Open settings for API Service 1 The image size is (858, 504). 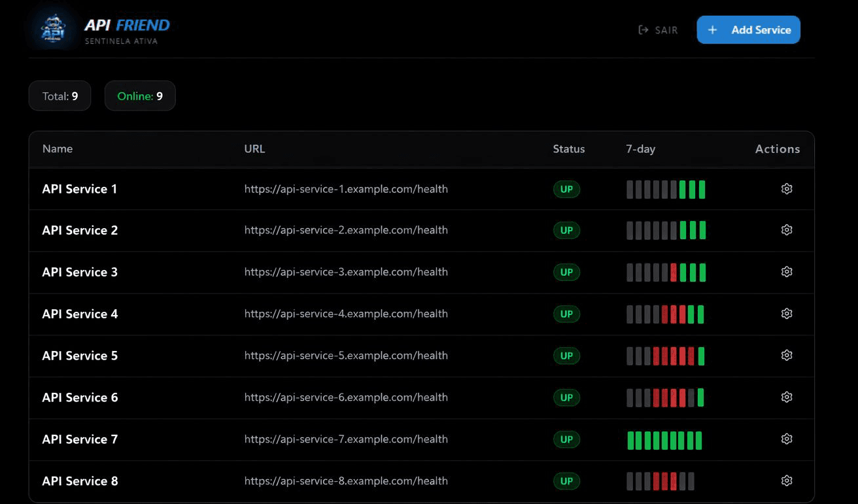pyautogui.click(x=787, y=188)
